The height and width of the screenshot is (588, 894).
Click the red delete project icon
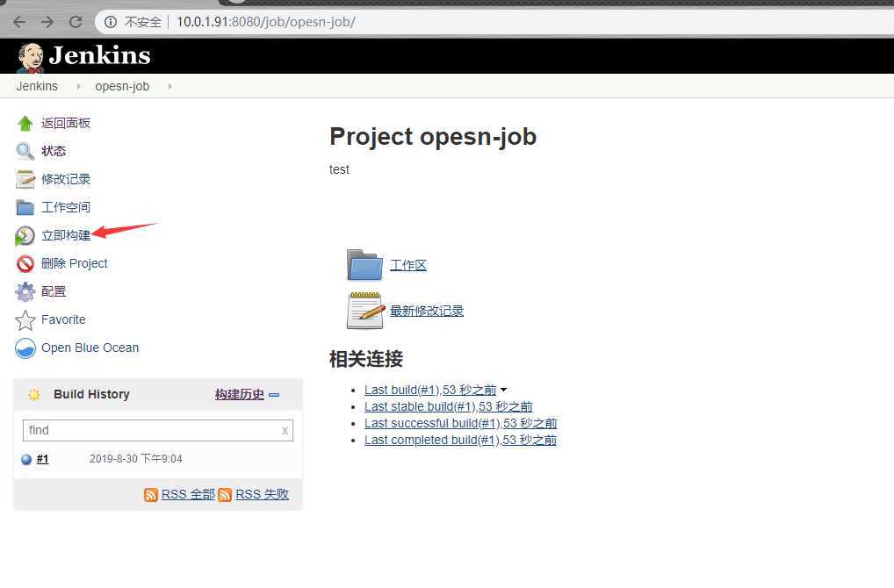pos(25,264)
